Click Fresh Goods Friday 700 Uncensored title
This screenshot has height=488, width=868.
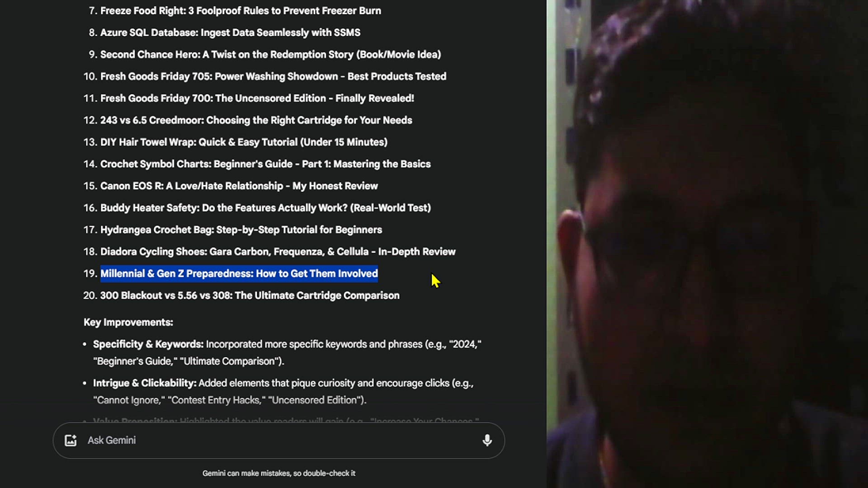pyautogui.click(x=257, y=99)
